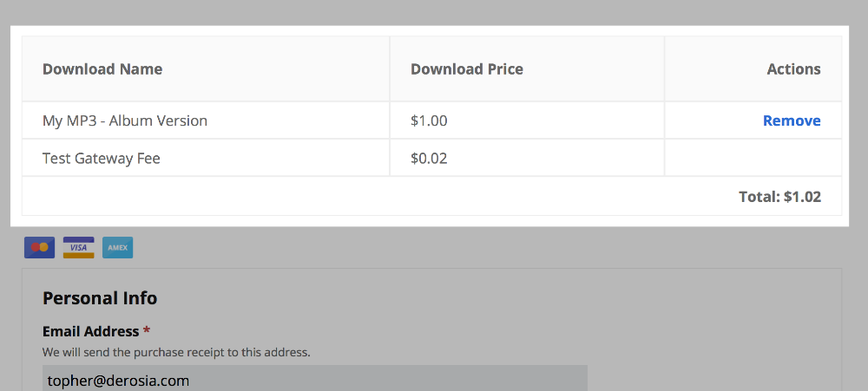Select the Test Gateway Fee row name
This screenshot has height=391, width=868.
pos(102,159)
